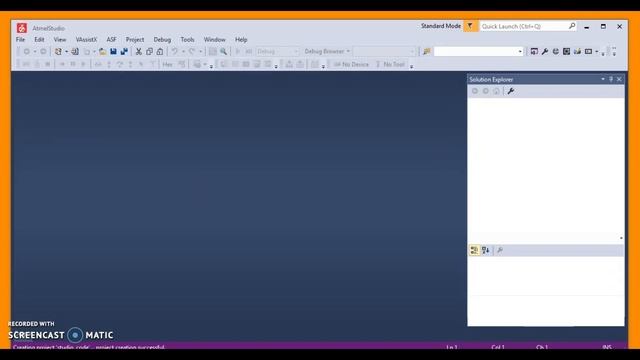Expand the New Project icon's dropdown arrow

click(x=67, y=51)
